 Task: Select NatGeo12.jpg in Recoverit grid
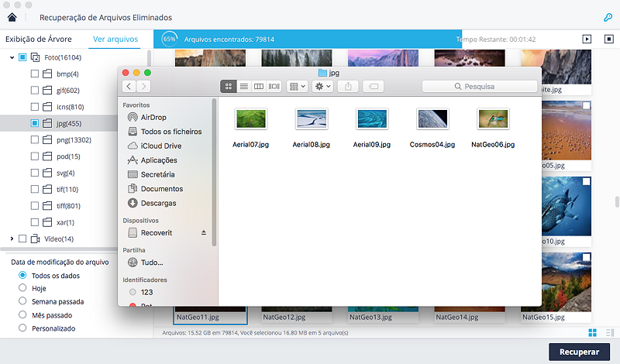(x=297, y=314)
